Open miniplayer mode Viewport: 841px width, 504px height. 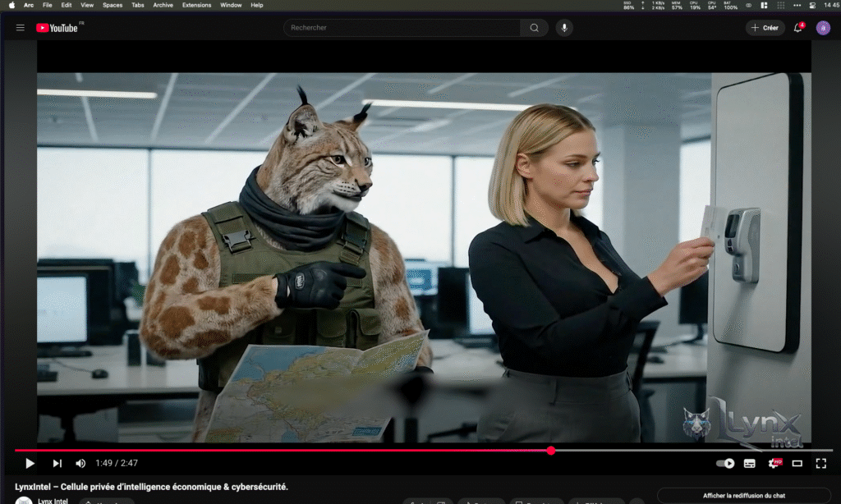(x=797, y=463)
